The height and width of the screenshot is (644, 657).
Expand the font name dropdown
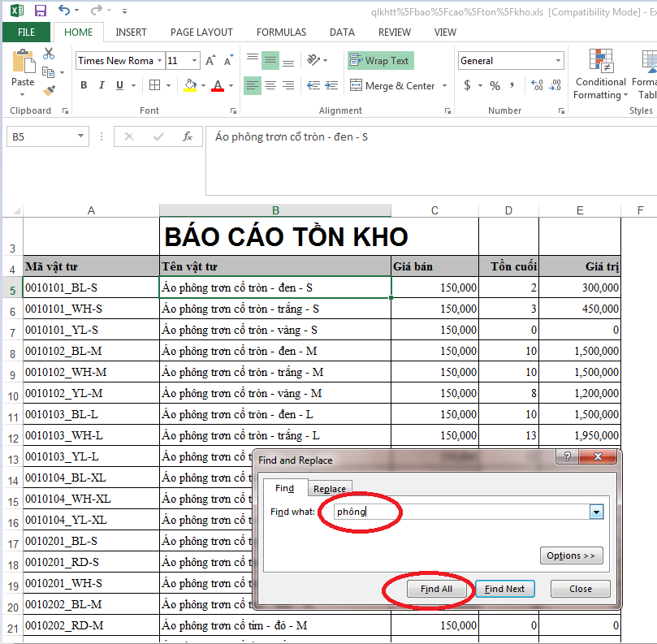tap(158, 61)
